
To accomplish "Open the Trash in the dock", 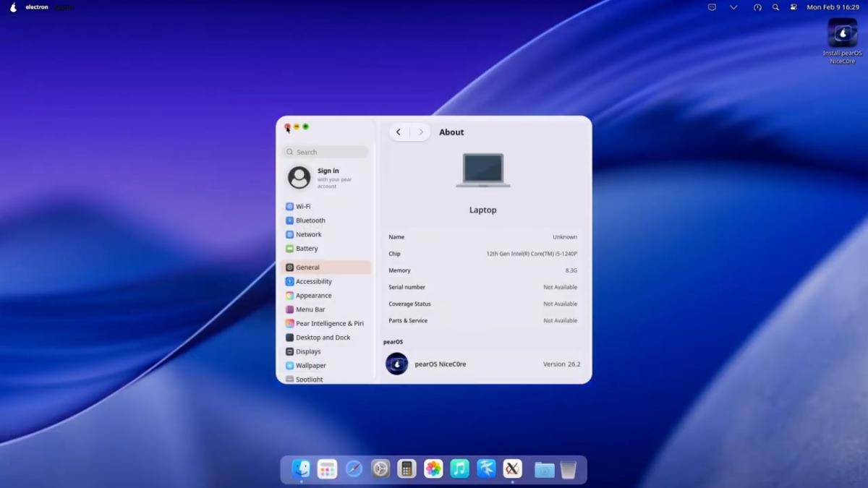I will point(568,470).
